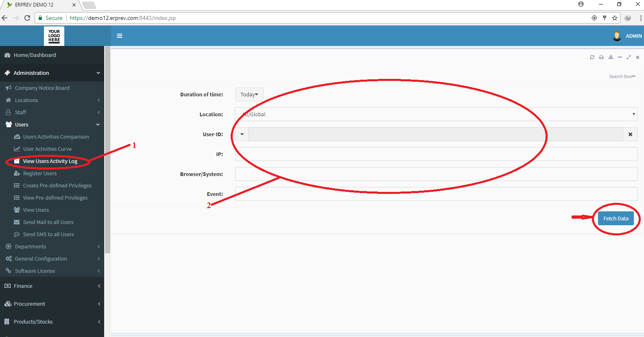Open Register Users page

click(40, 173)
